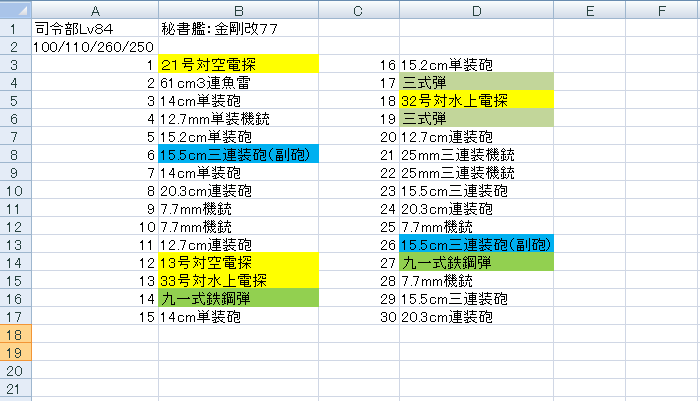Select 14cm単装砲 in row 5

click(238, 100)
